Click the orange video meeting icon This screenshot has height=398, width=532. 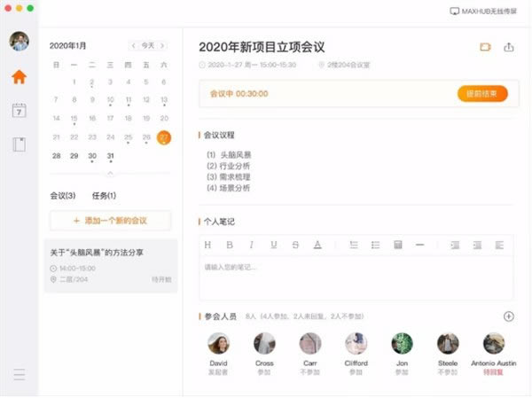click(x=485, y=47)
